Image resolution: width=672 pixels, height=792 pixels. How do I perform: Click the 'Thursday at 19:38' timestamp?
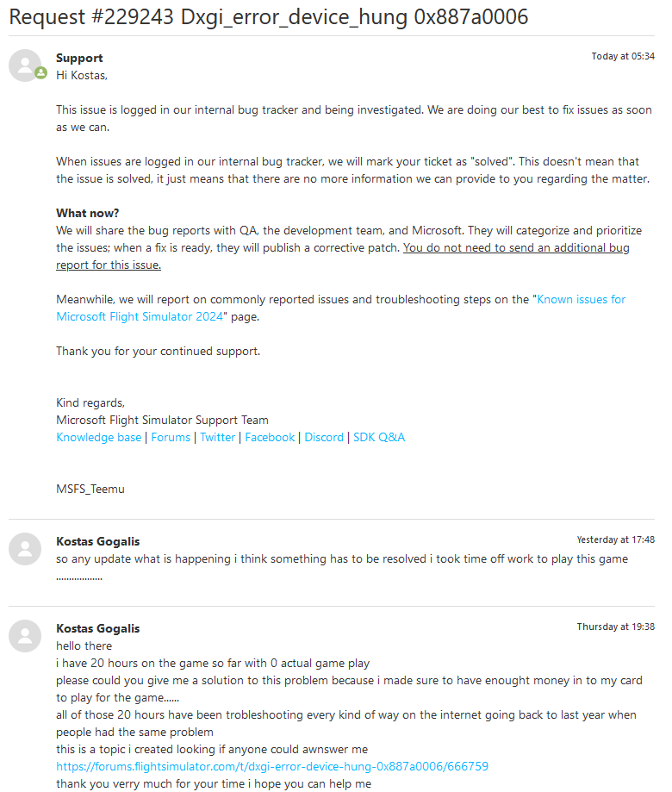615,627
